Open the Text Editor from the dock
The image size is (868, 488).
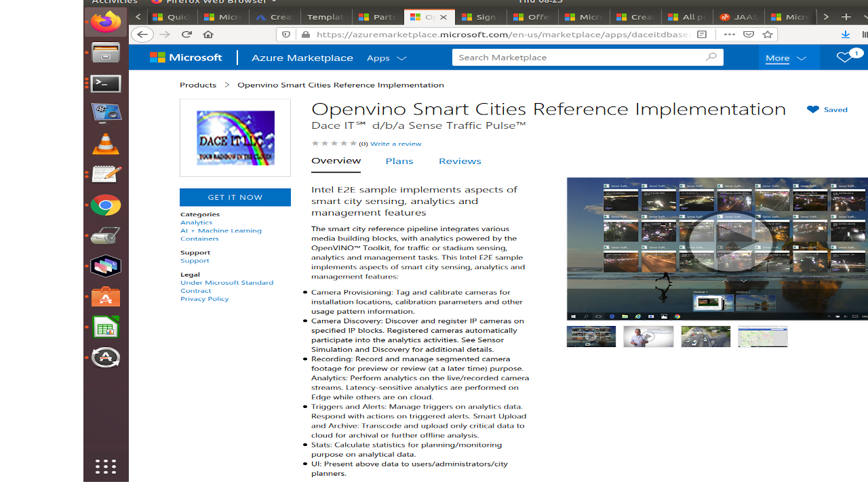pyautogui.click(x=106, y=174)
